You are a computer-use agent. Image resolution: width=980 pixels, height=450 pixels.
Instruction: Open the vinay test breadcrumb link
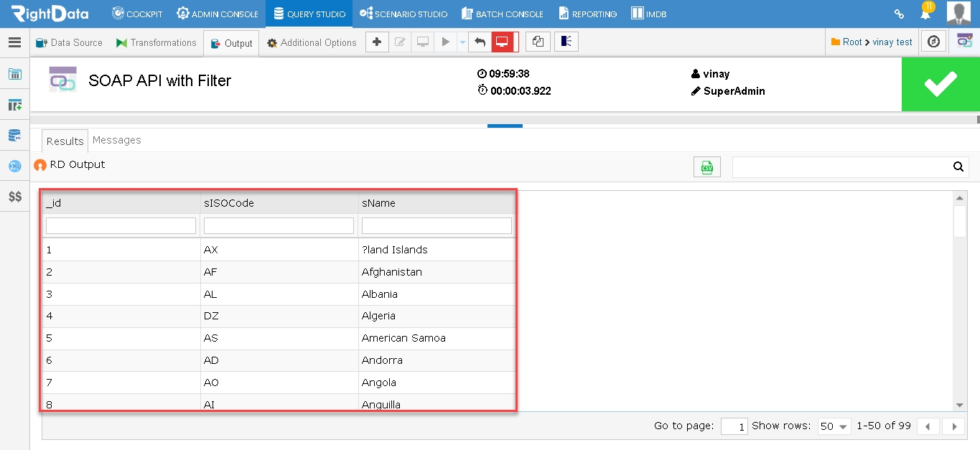click(x=892, y=42)
